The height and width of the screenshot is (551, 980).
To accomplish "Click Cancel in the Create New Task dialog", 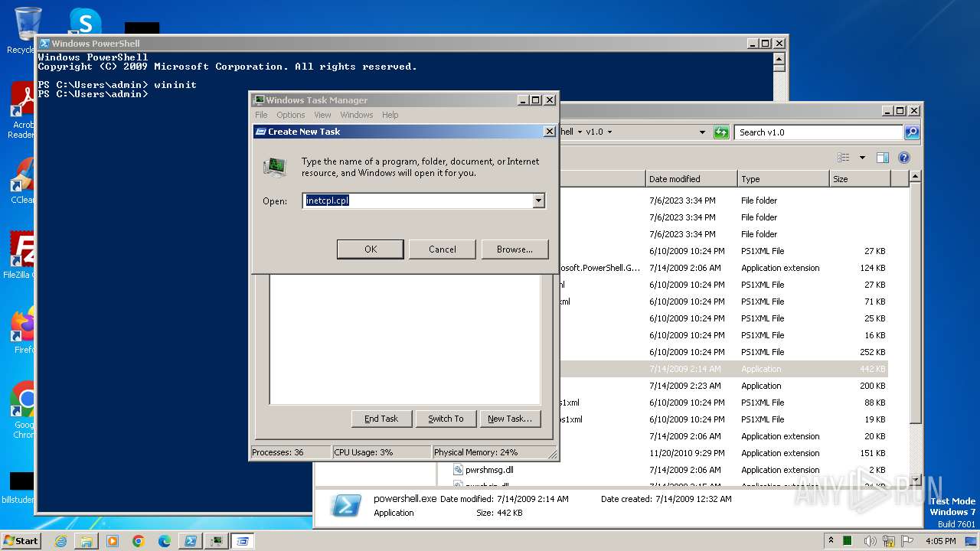I will [443, 249].
